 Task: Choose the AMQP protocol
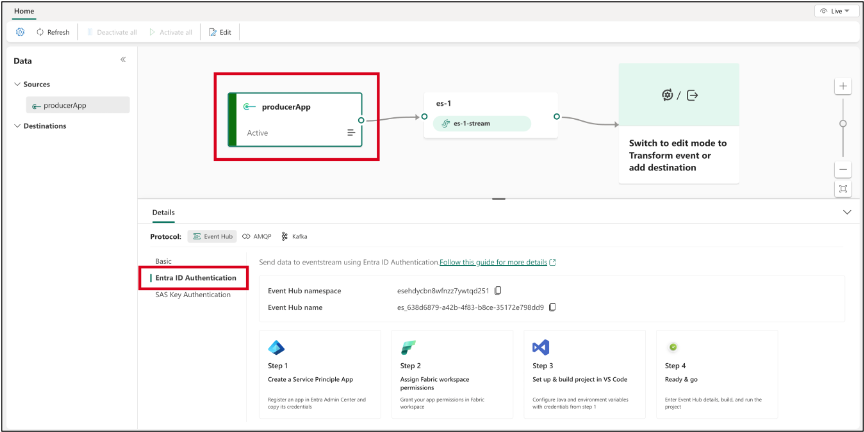point(257,236)
